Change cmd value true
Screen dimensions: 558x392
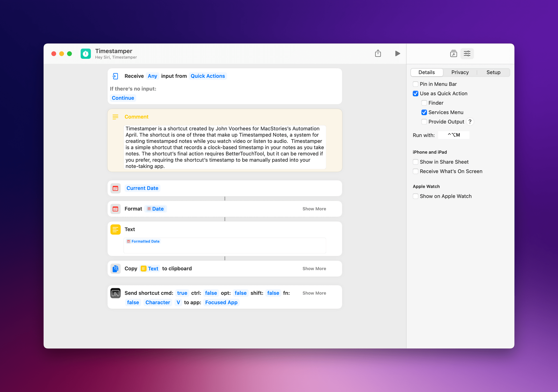click(x=182, y=293)
